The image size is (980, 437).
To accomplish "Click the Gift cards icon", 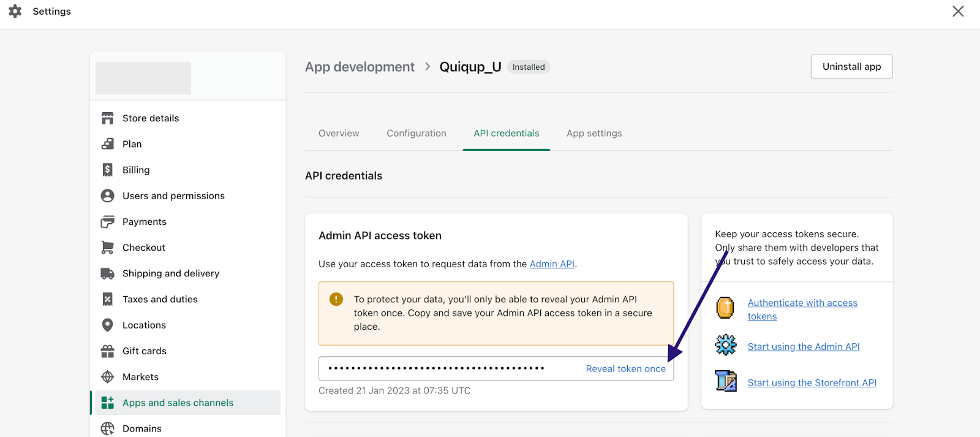I will (108, 351).
